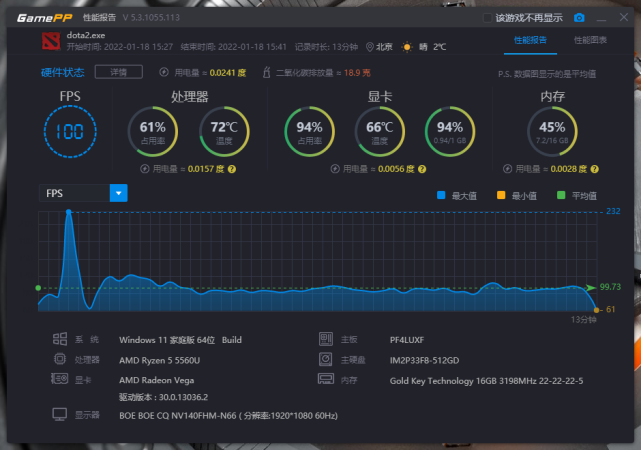Switch to the 性能报告 tab
Screen dimensions: 641x450
[530, 40]
